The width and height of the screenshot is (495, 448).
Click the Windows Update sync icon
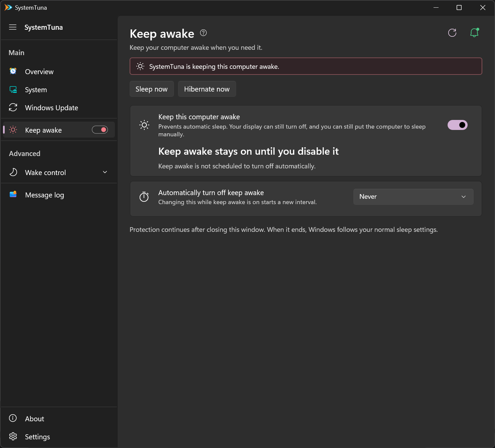[x=13, y=107]
